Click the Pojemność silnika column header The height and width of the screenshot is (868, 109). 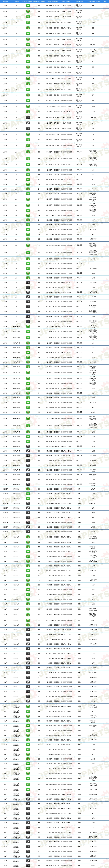click(39, 1)
